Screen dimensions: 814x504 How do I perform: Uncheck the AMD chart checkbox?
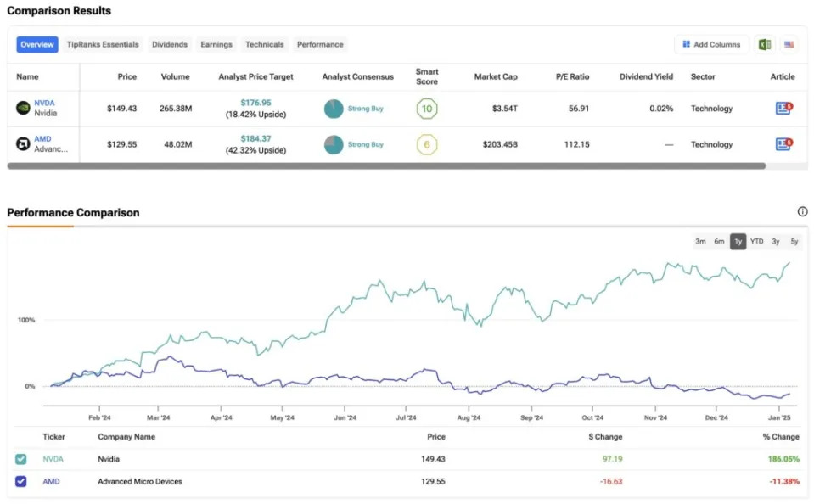tap(20, 481)
